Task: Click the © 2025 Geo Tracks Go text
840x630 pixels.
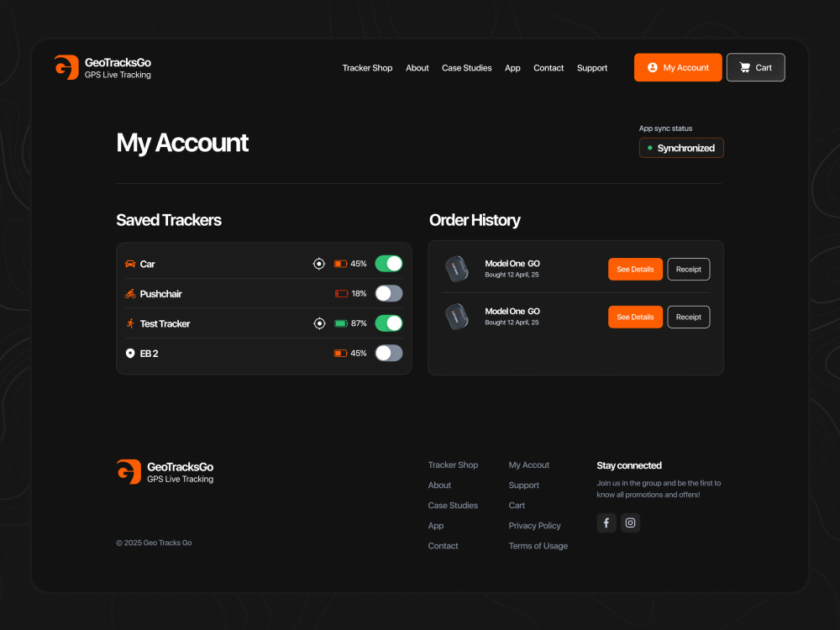Action: (x=155, y=543)
